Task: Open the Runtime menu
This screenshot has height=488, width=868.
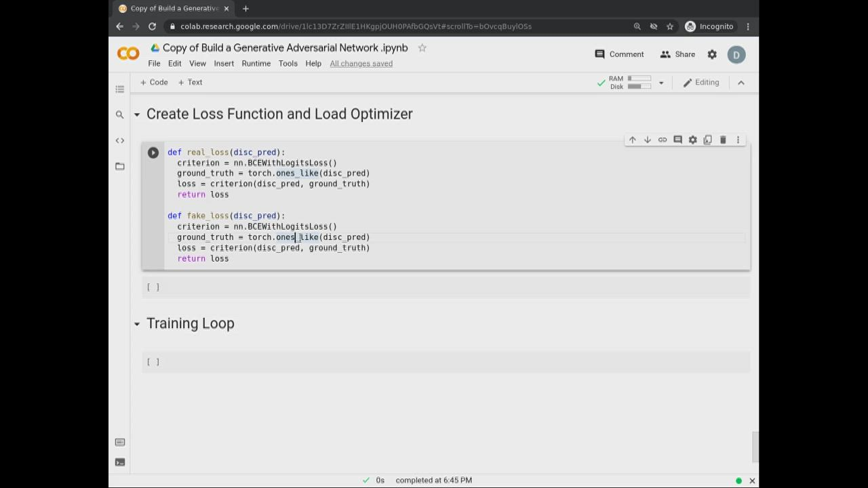Action: point(256,64)
